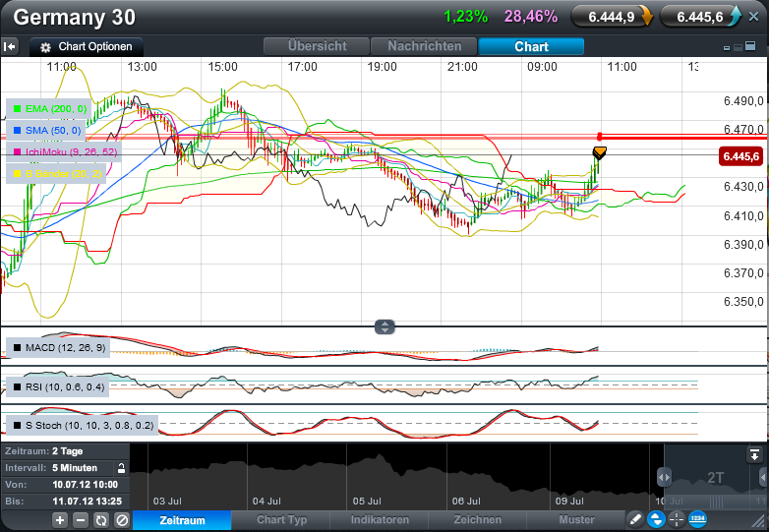Open Chart Optionen settings
Screen dimensions: 769x532
[87, 47]
